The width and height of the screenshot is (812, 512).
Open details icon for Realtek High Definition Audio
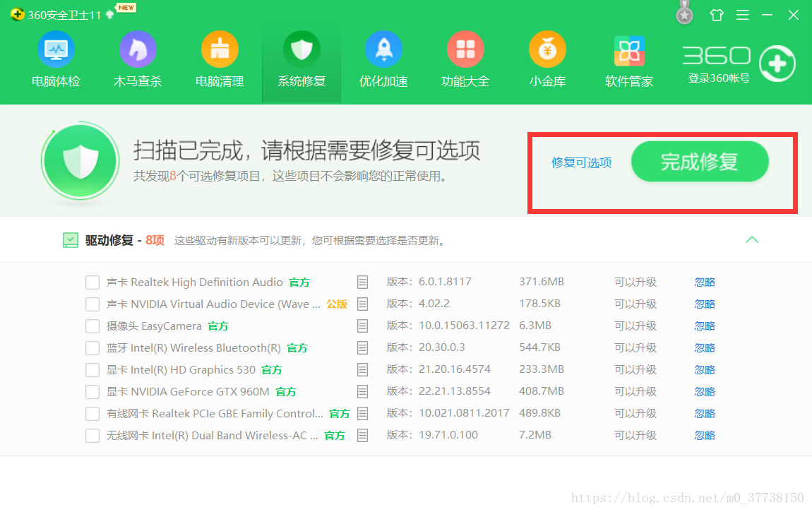(x=362, y=282)
